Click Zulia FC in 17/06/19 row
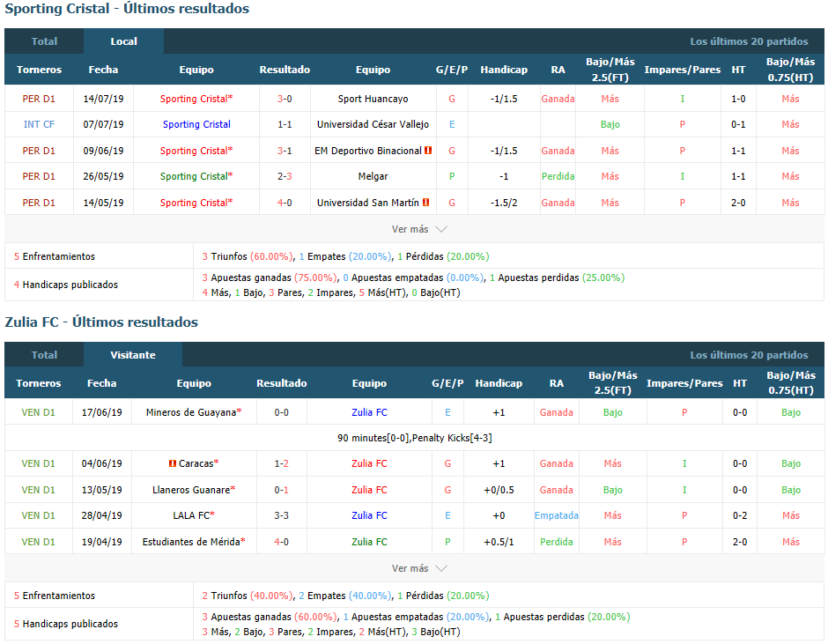Screen dimensions: 828x644 pyautogui.click(x=369, y=412)
